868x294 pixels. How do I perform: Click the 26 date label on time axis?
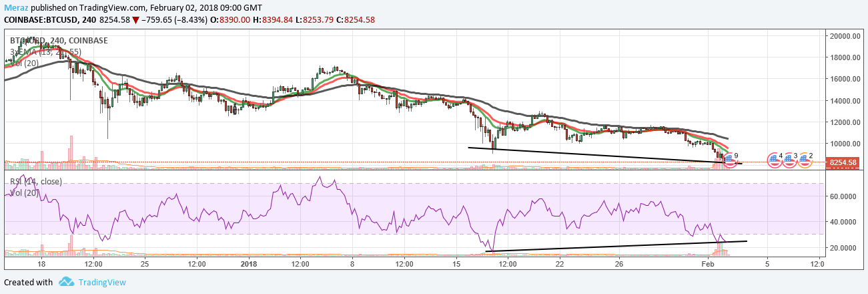(x=618, y=263)
